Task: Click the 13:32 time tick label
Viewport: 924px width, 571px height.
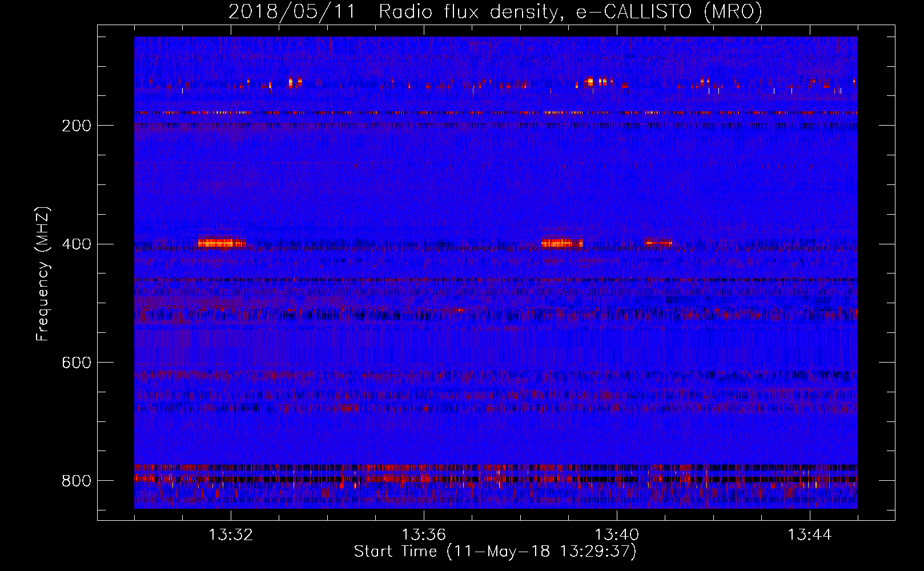Action: 231,535
